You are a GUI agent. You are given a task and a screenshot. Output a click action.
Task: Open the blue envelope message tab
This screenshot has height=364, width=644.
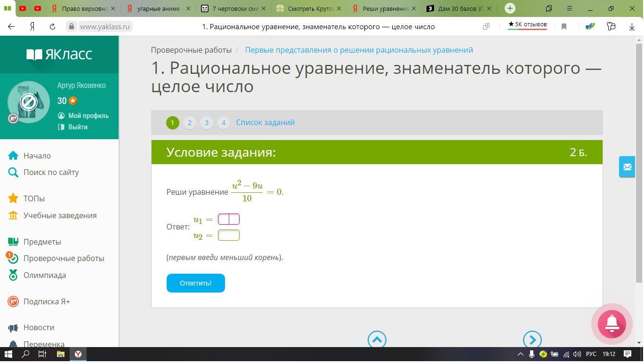[x=627, y=167]
